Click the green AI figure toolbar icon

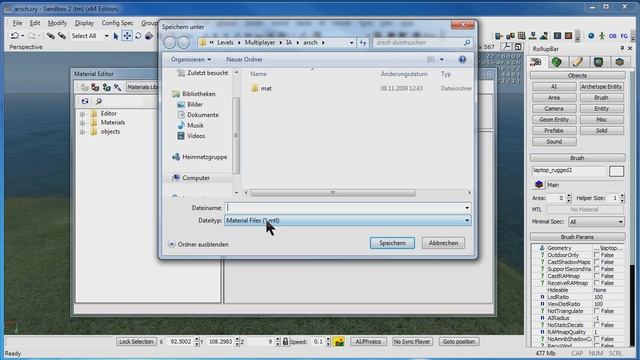tap(602, 36)
